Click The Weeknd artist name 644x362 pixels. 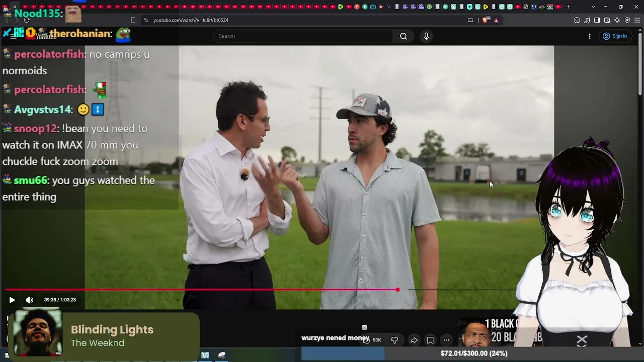(x=98, y=343)
